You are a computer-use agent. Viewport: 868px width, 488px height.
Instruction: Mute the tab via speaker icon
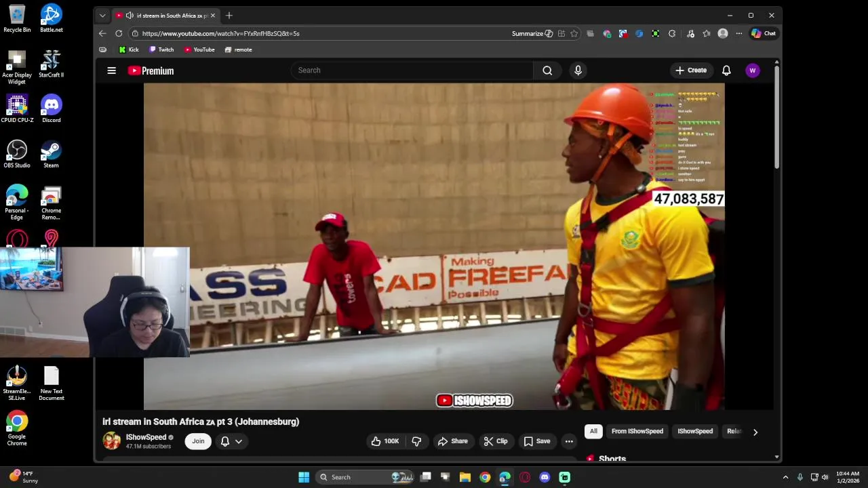tap(130, 15)
